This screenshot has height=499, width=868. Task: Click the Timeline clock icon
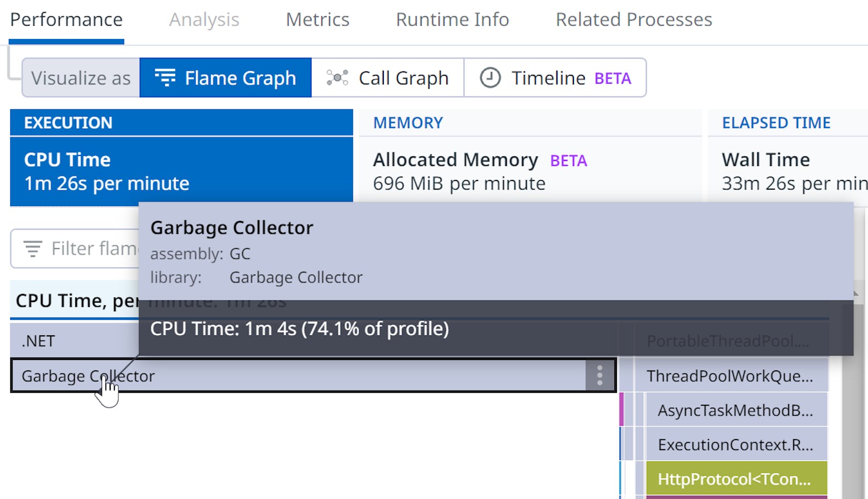tap(489, 78)
